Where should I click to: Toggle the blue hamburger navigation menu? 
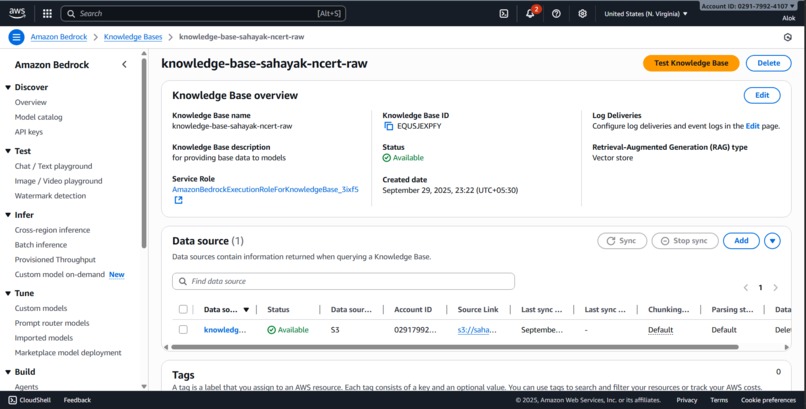[x=16, y=37]
